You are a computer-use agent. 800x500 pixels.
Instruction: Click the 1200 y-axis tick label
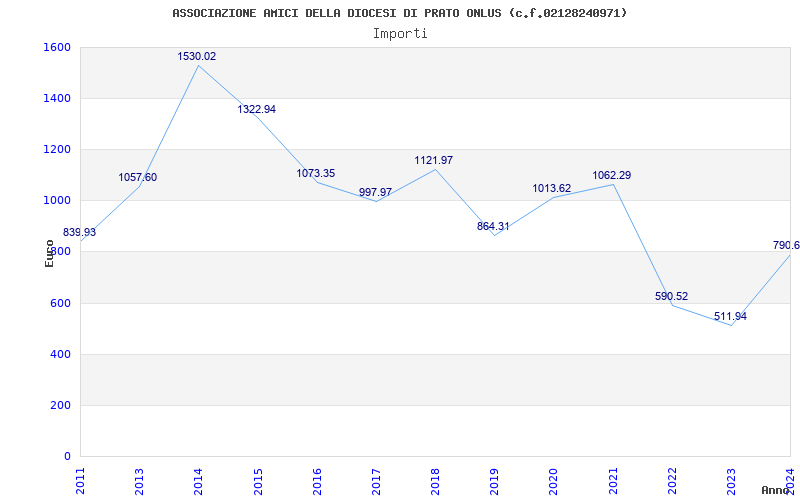57,149
